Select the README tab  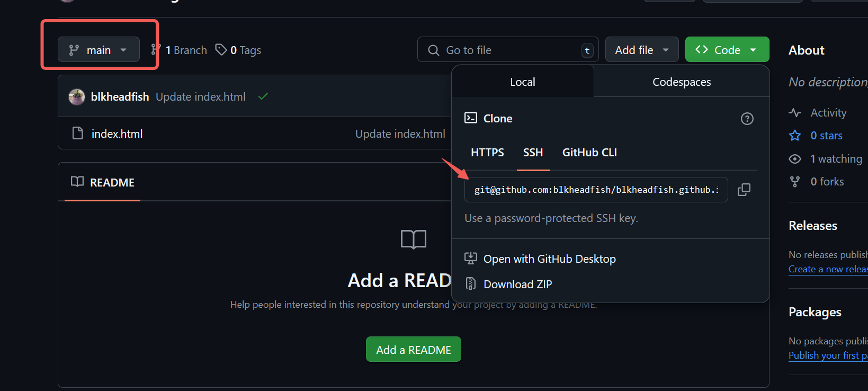[x=103, y=182]
